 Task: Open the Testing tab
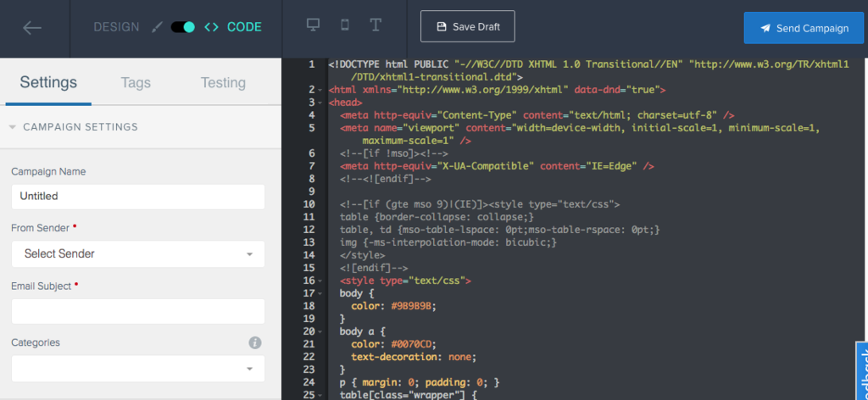[x=223, y=83]
